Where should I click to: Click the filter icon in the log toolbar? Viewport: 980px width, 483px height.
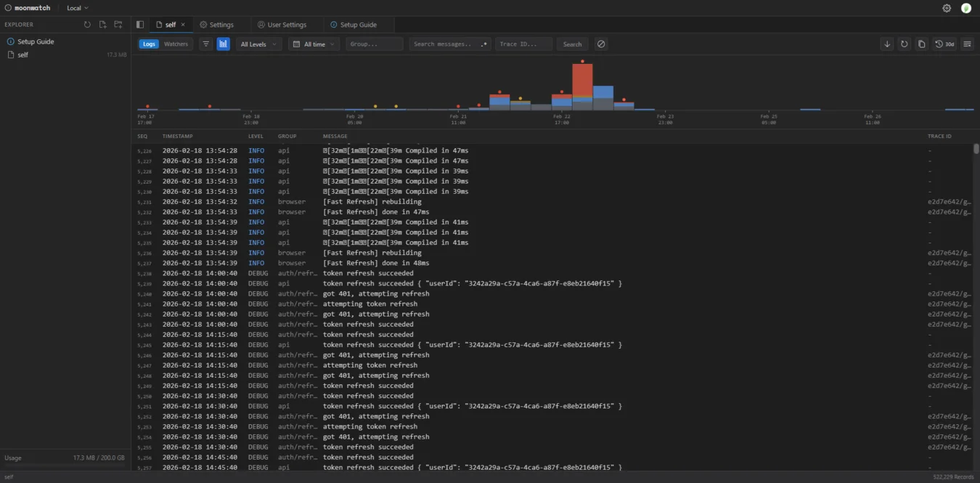[205, 44]
